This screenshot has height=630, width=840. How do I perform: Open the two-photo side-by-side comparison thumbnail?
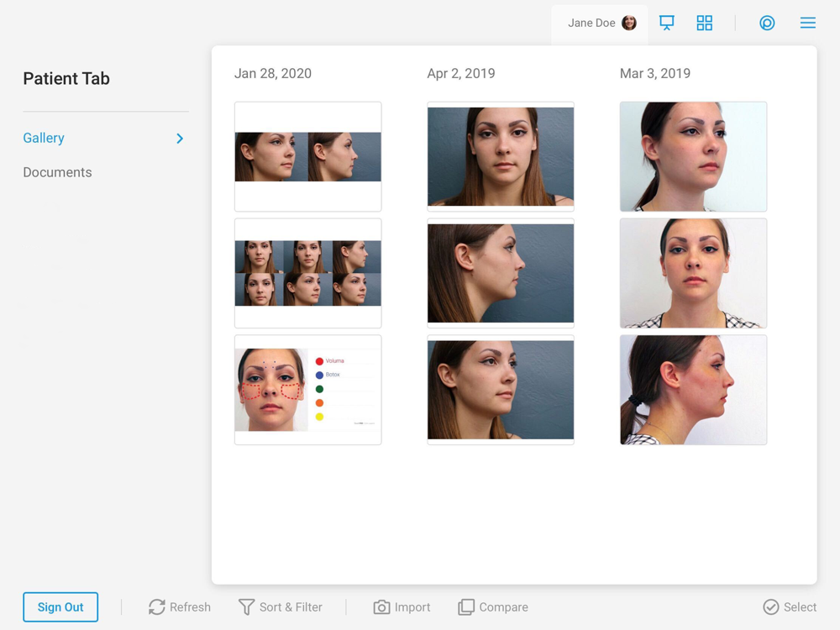[308, 156]
